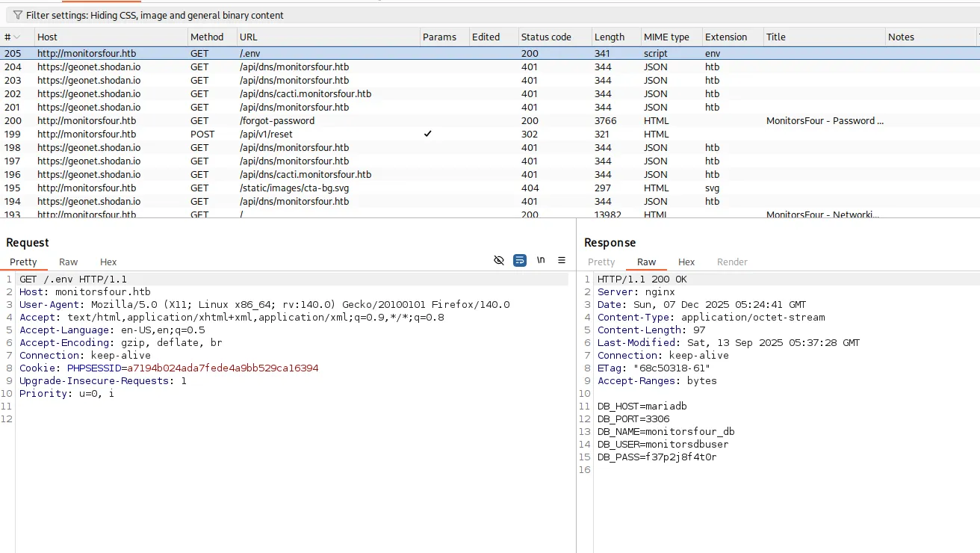
Task: Sort by the MIME type column header
Action: [666, 37]
